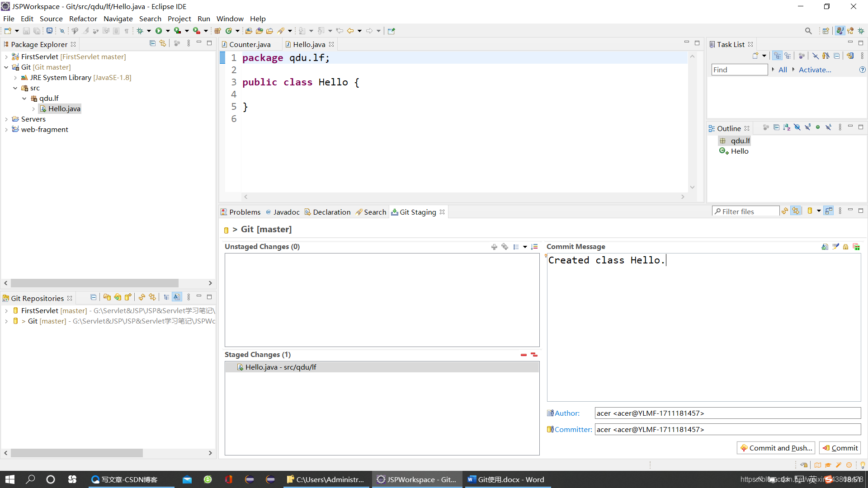Image resolution: width=868 pixels, height=488 pixels.
Task: Click the Save icon in main toolbar
Action: tap(26, 31)
